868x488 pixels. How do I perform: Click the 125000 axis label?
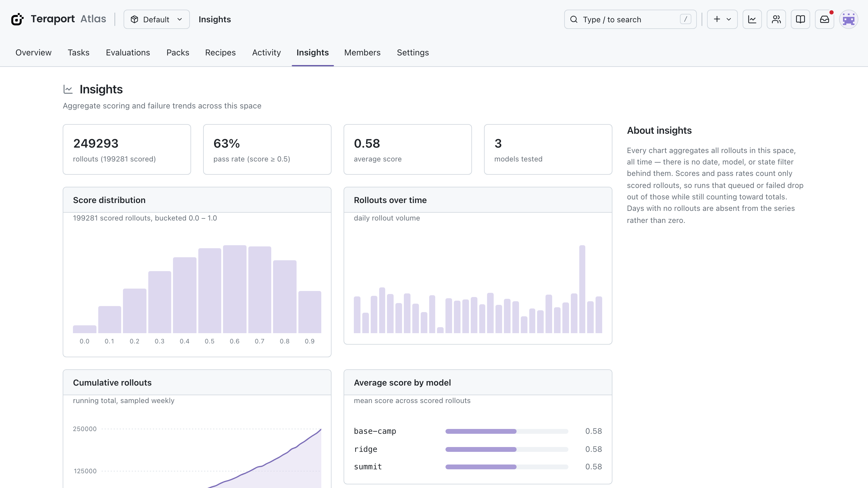85,471
